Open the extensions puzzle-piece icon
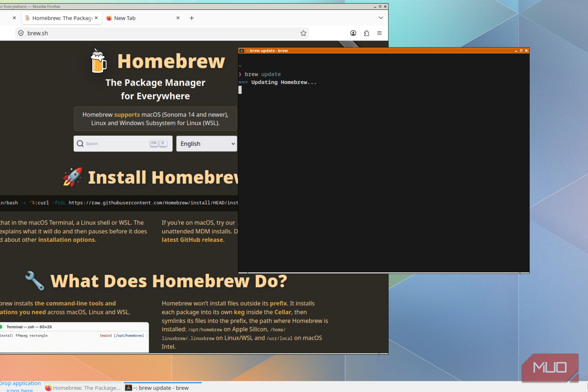 (366, 33)
